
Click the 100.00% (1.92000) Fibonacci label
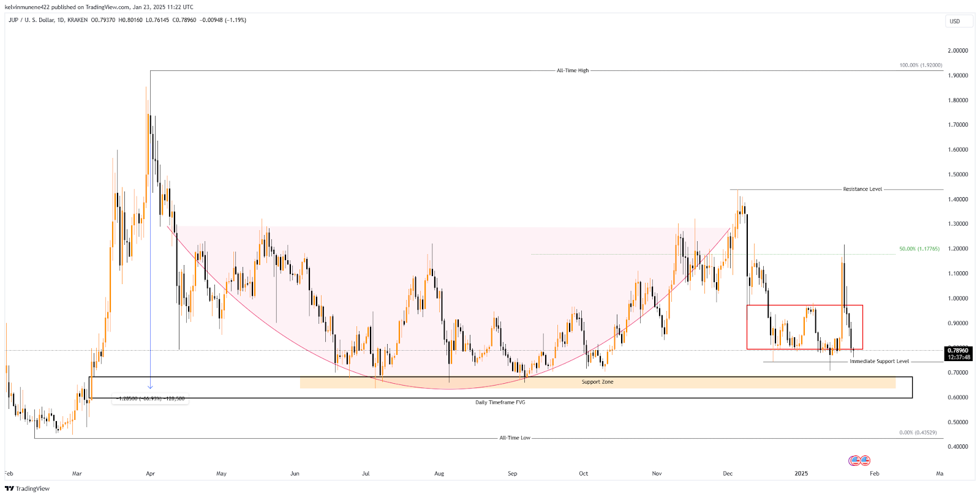click(921, 65)
